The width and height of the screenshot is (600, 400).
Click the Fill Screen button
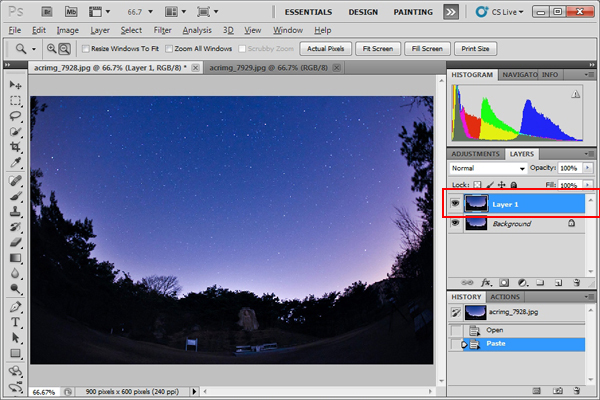click(427, 49)
